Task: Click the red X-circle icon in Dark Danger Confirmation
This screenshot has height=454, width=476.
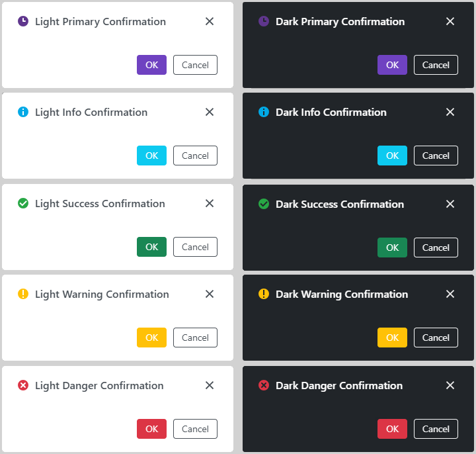Action: coord(264,385)
